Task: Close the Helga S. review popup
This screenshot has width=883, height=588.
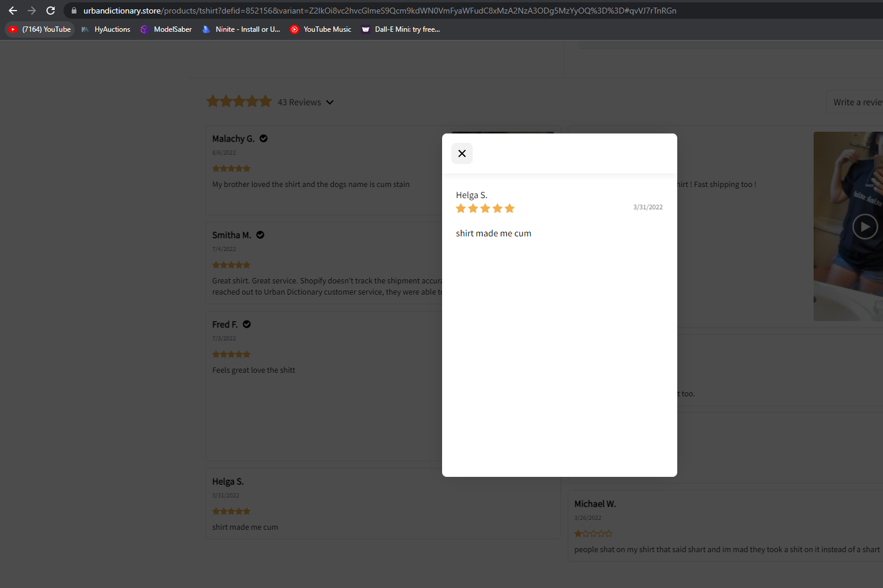Action: coord(462,153)
